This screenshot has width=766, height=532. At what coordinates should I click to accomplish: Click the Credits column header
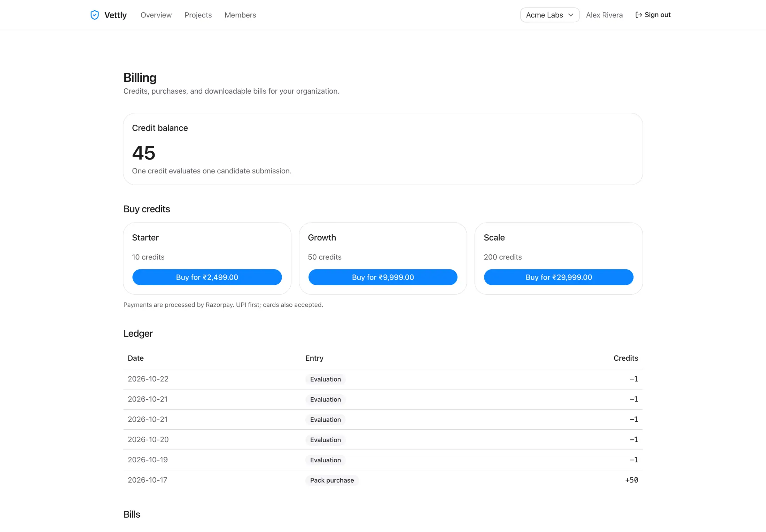click(626, 358)
